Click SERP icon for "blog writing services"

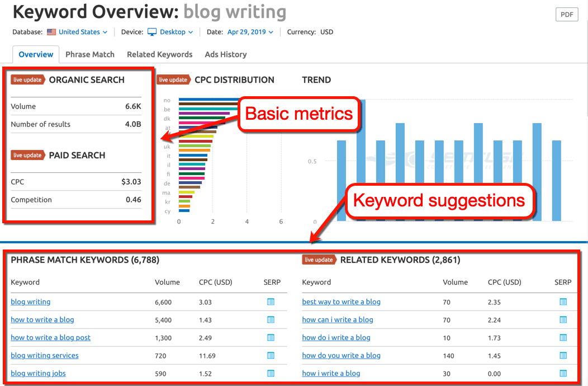(x=272, y=355)
